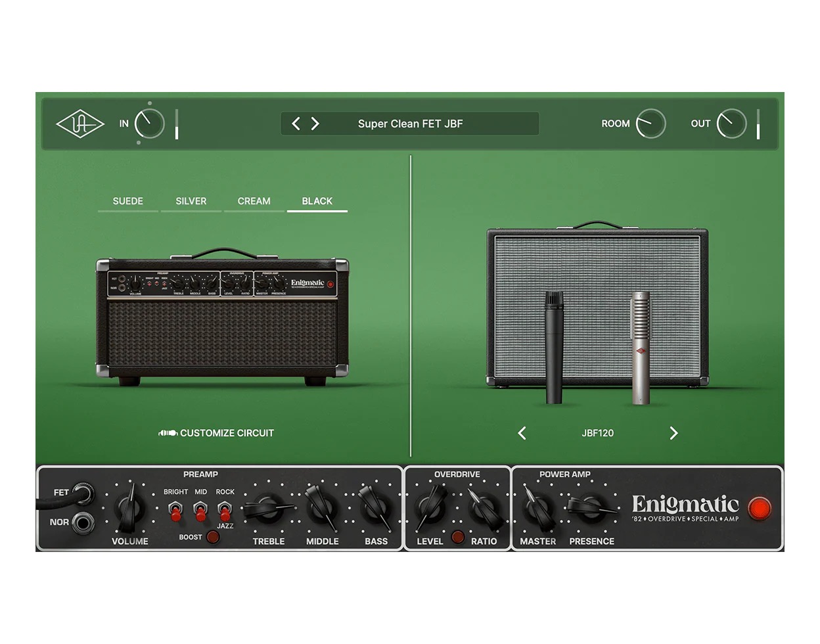Switch to next cabinet after JBF120

coord(673,433)
